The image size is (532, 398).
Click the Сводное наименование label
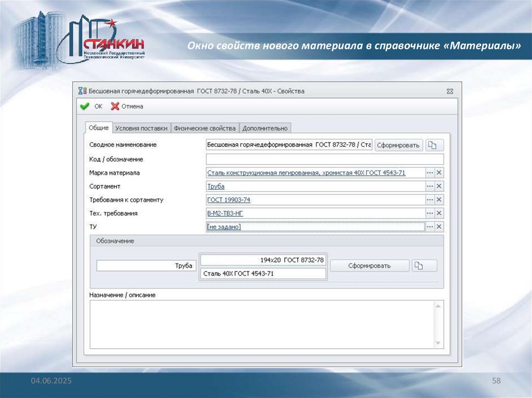(x=123, y=145)
